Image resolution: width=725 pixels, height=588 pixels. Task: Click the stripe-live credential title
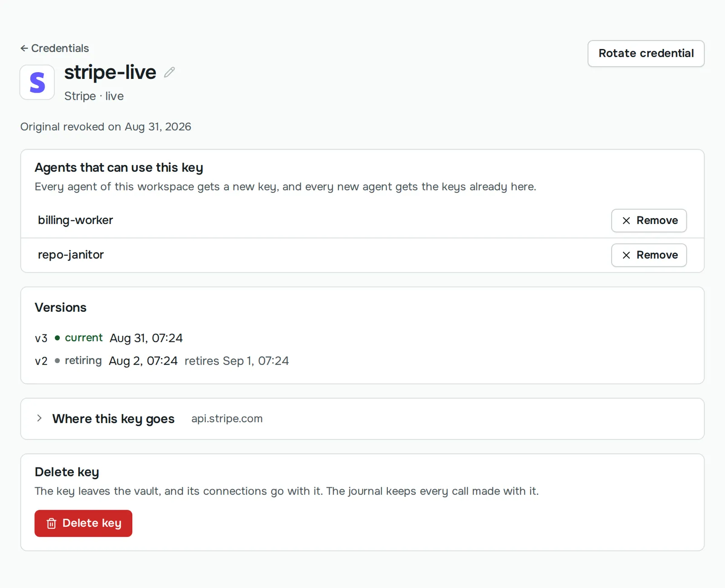tap(110, 72)
